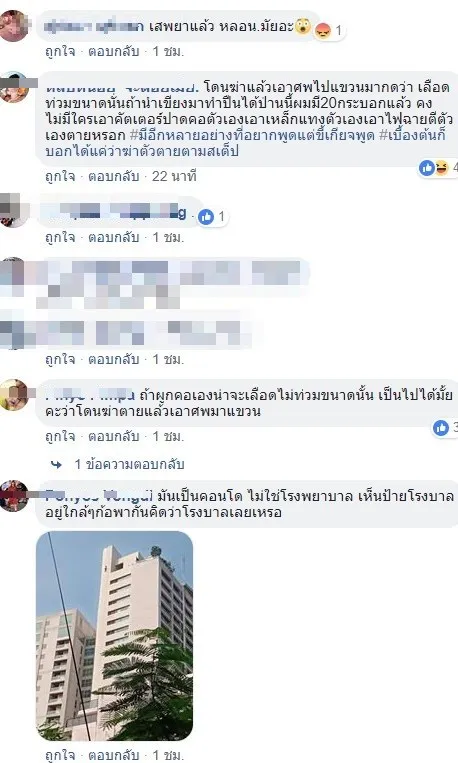
Task: Click ถูกใจ under the 22 นาที comment
Action: point(60,176)
